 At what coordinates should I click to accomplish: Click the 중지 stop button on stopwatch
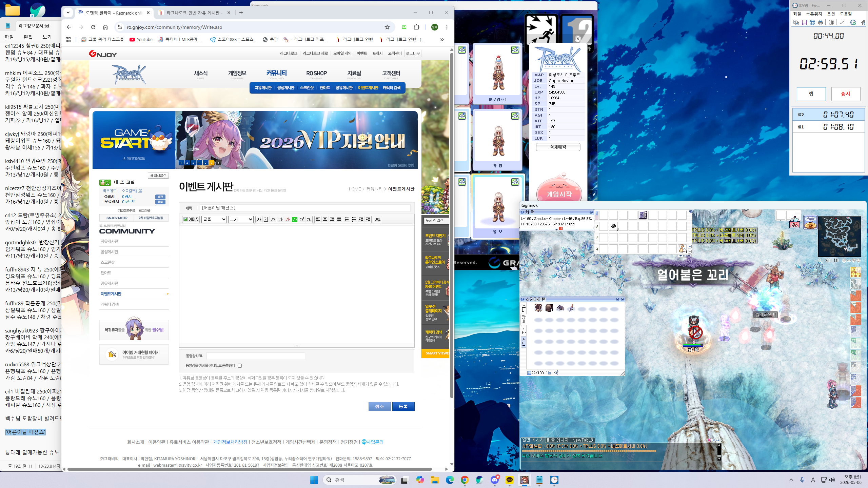click(846, 94)
